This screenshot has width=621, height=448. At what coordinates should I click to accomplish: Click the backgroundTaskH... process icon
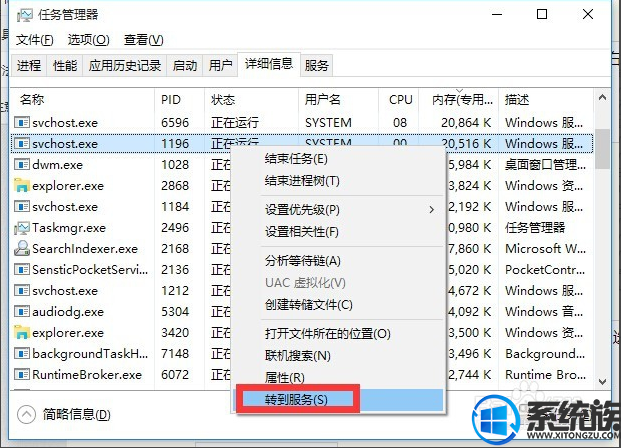tap(22, 353)
